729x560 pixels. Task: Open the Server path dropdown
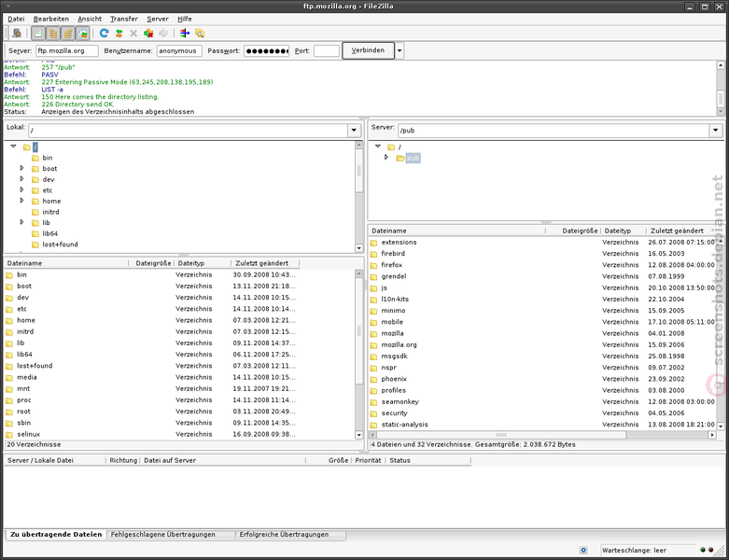(x=716, y=131)
